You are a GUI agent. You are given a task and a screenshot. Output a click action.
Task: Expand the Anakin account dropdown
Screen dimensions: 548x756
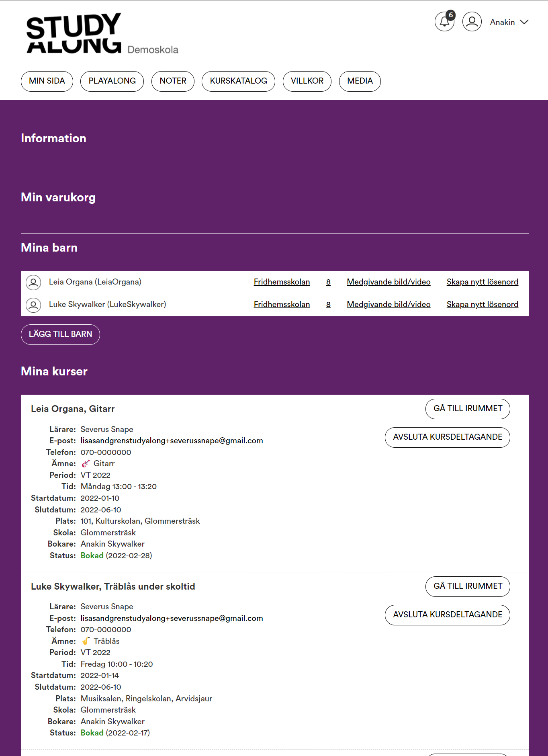coord(509,22)
